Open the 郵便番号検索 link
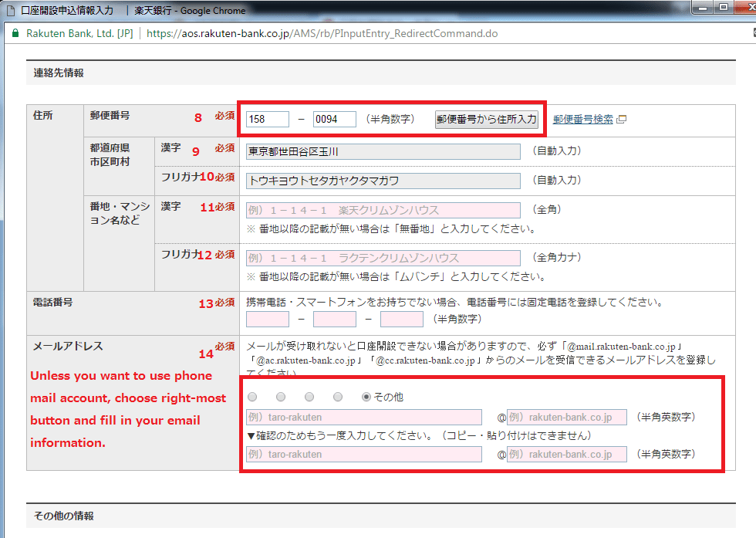The width and height of the screenshot is (756, 538). pos(582,120)
